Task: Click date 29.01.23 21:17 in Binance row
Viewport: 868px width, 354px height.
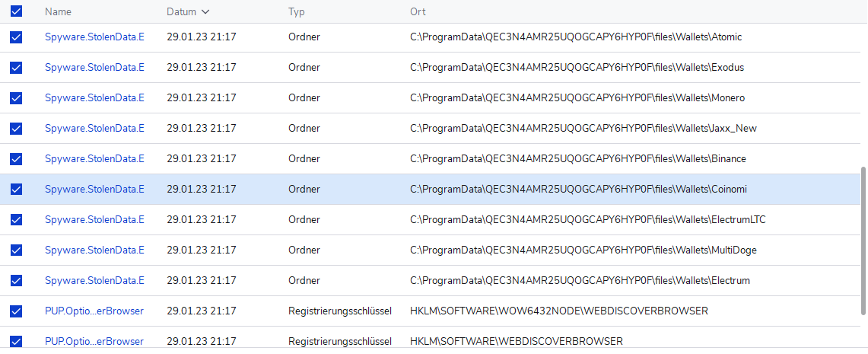Action: coord(202,159)
